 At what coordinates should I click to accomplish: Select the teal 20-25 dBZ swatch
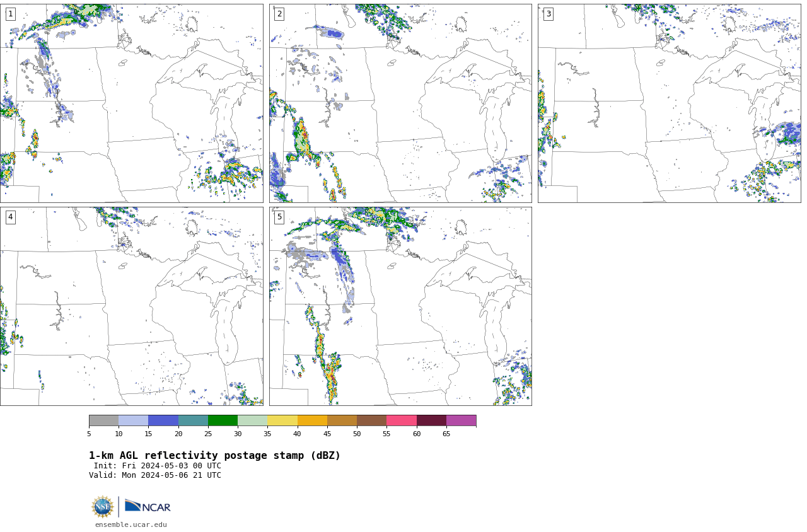pyautogui.click(x=193, y=420)
